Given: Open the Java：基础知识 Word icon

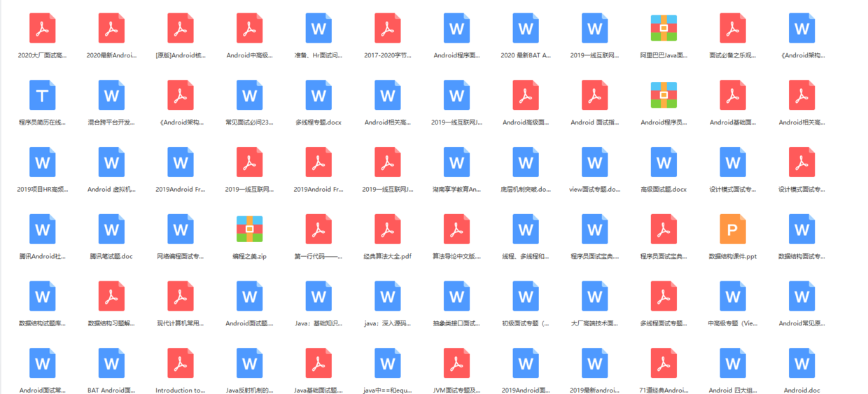Looking at the screenshot, I should (x=318, y=297).
